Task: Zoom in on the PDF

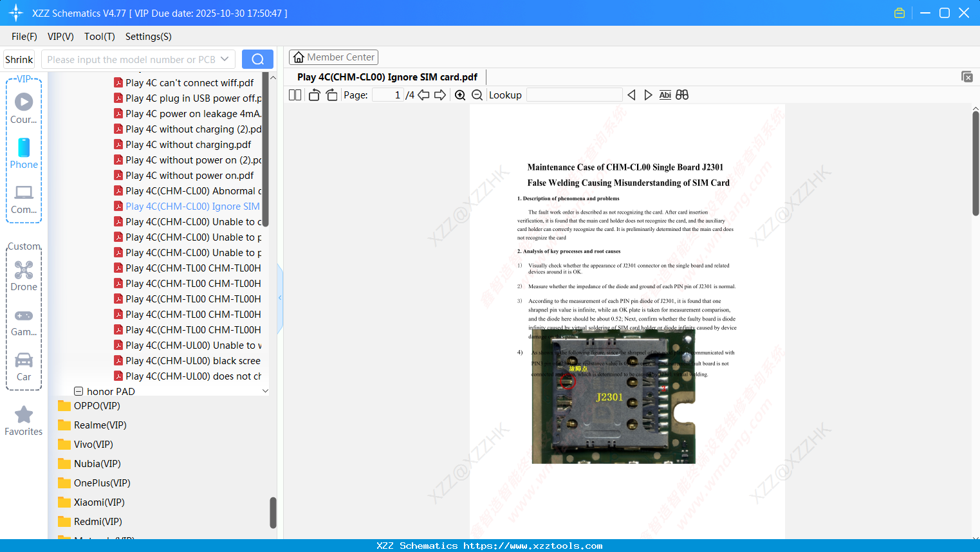Action: click(460, 95)
